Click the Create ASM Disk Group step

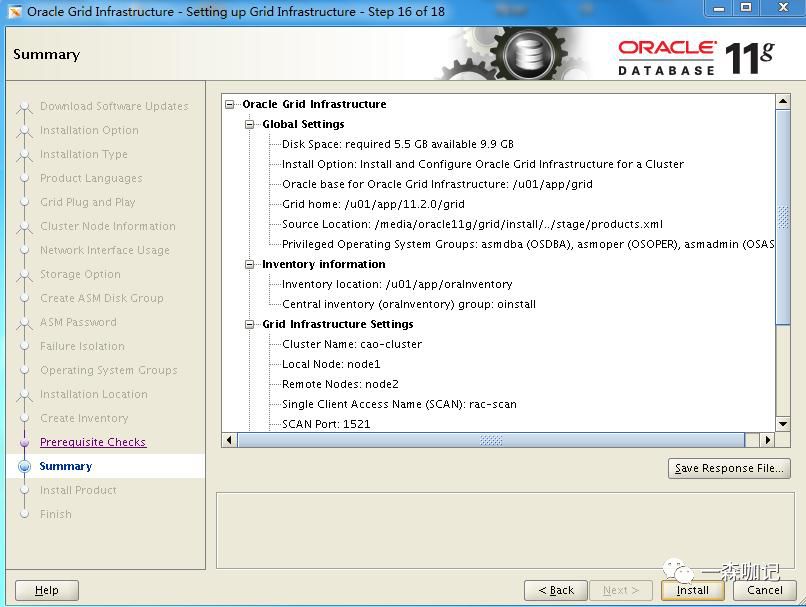(102, 298)
